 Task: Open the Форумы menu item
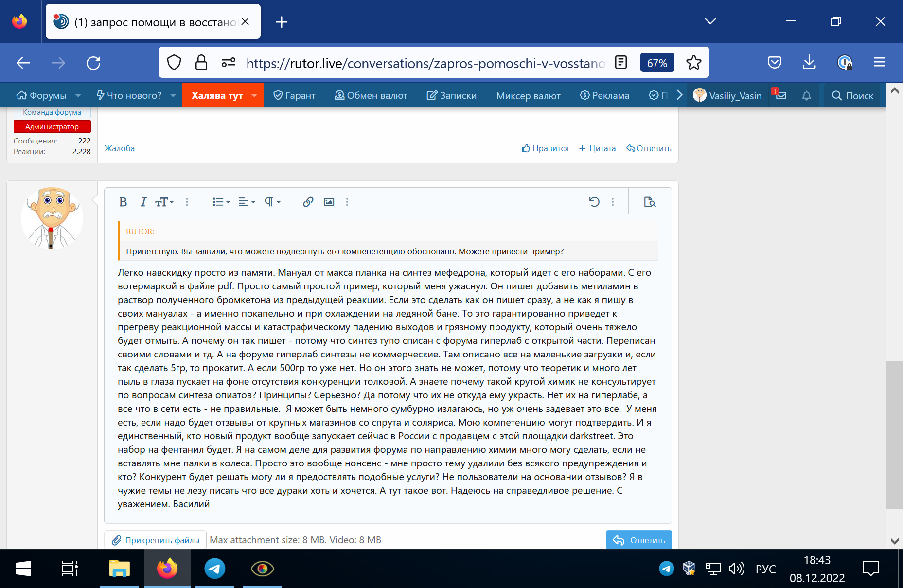(x=42, y=95)
